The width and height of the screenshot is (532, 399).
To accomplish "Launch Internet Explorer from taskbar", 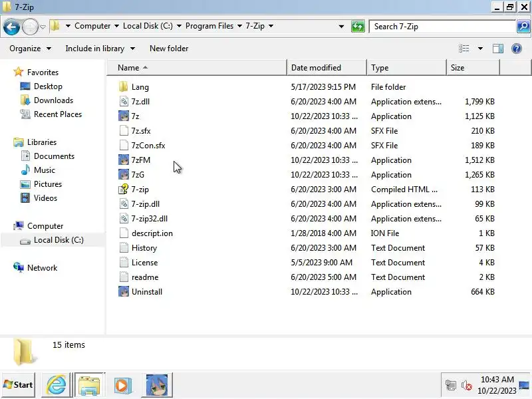I will [57, 385].
